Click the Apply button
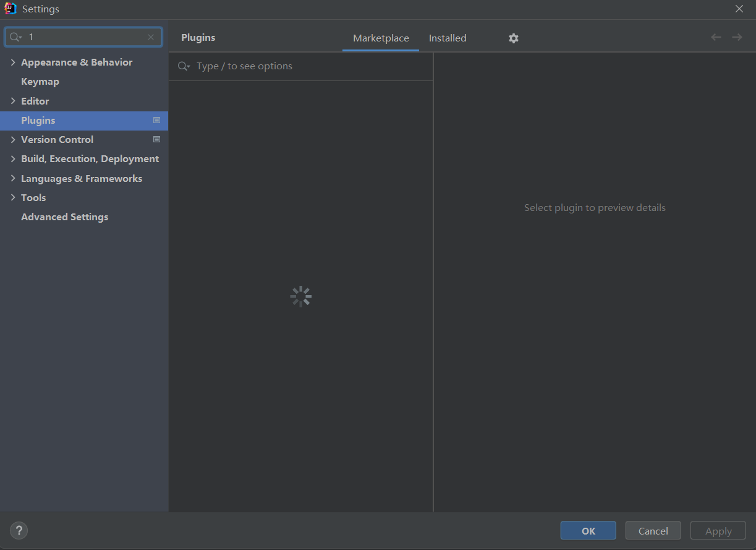 point(718,531)
